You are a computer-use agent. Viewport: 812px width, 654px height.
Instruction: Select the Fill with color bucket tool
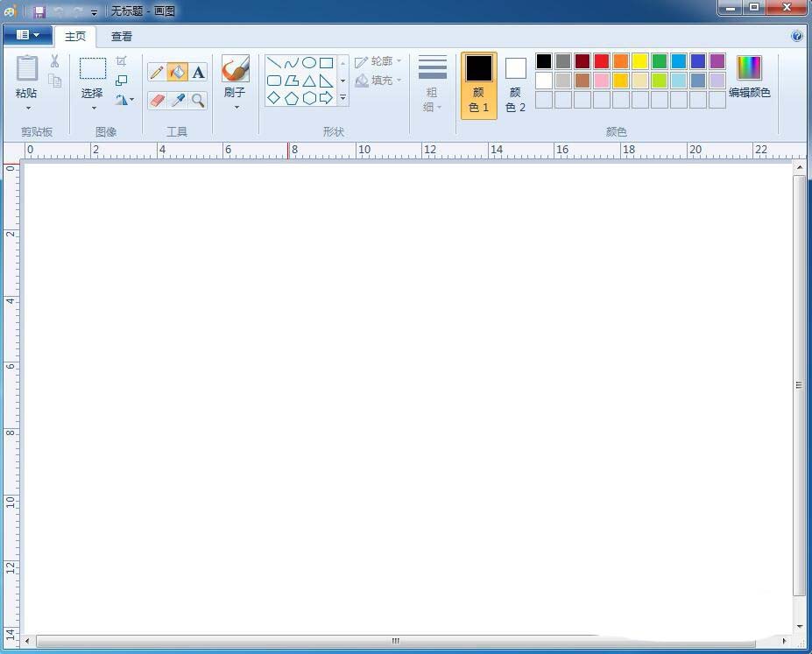[x=177, y=72]
